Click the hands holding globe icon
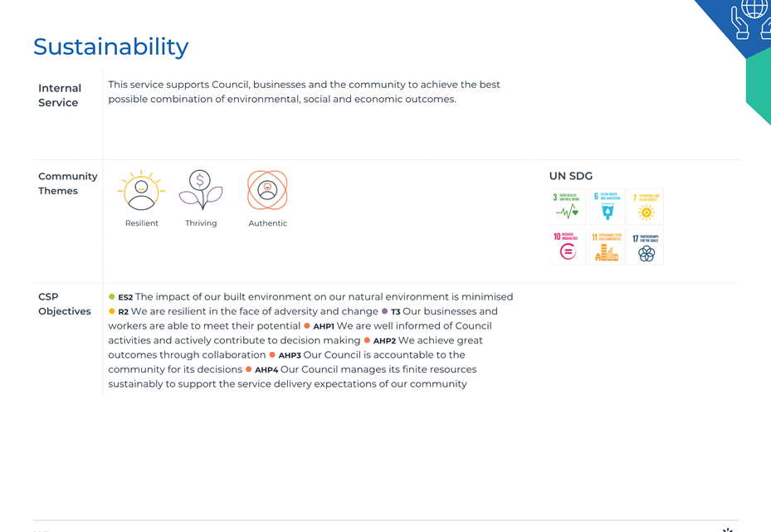Image resolution: width=771 pixels, height=532 pixels. [751, 19]
